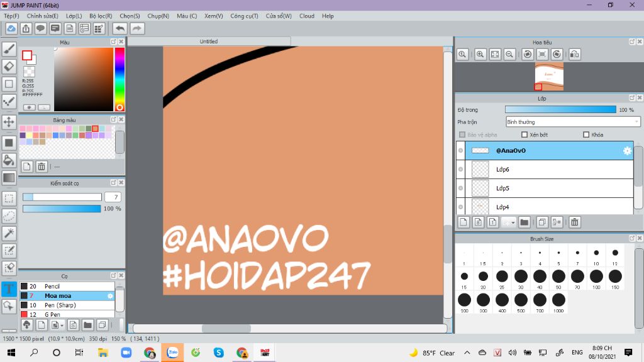The image size is (644, 362).
Task: Select the Lasso selection tool
Action: pos(9,216)
